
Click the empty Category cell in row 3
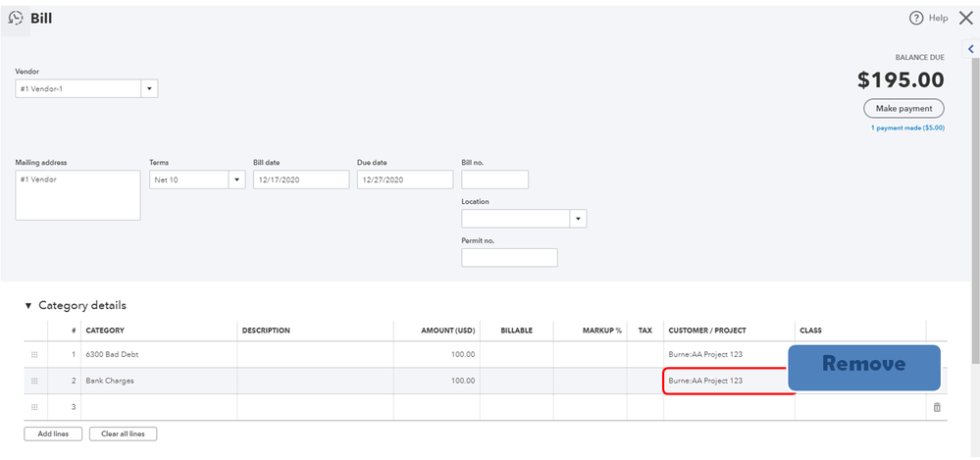tap(159, 407)
